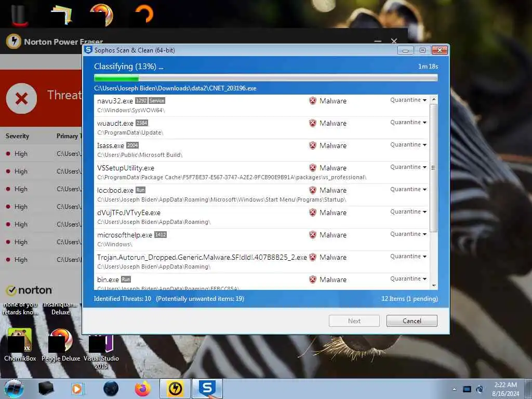Viewport: 532px width, 399px height.
Task: Select VSSetupUtility.exe file name
Action: [126, 168]
